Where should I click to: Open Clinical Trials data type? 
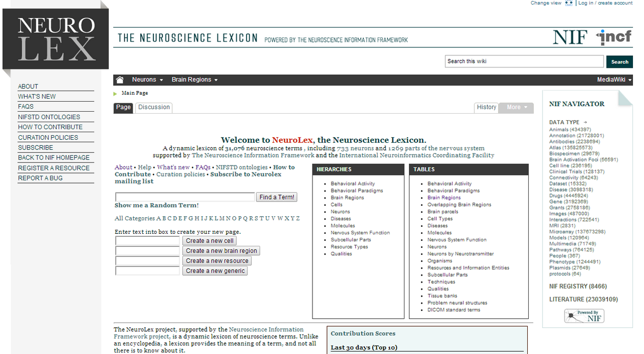pyautogui.click(x=577, y=172)
